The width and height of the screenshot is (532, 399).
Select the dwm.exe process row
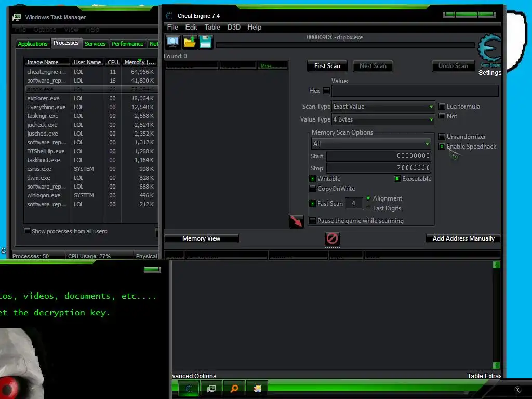coord(91,178)
